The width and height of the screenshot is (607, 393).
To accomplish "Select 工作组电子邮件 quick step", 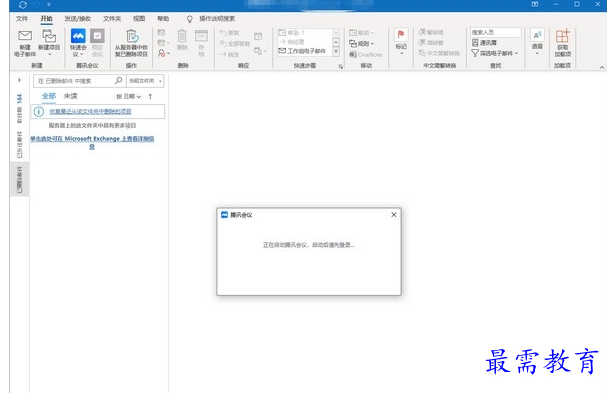I will click(302, 51).
